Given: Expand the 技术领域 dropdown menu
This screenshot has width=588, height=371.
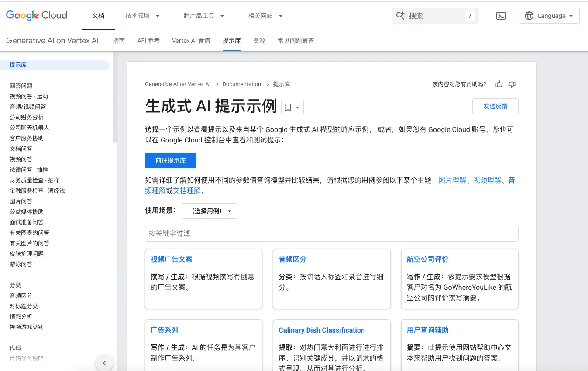Looking at the screenshot, I should click(x=143, y=16).
